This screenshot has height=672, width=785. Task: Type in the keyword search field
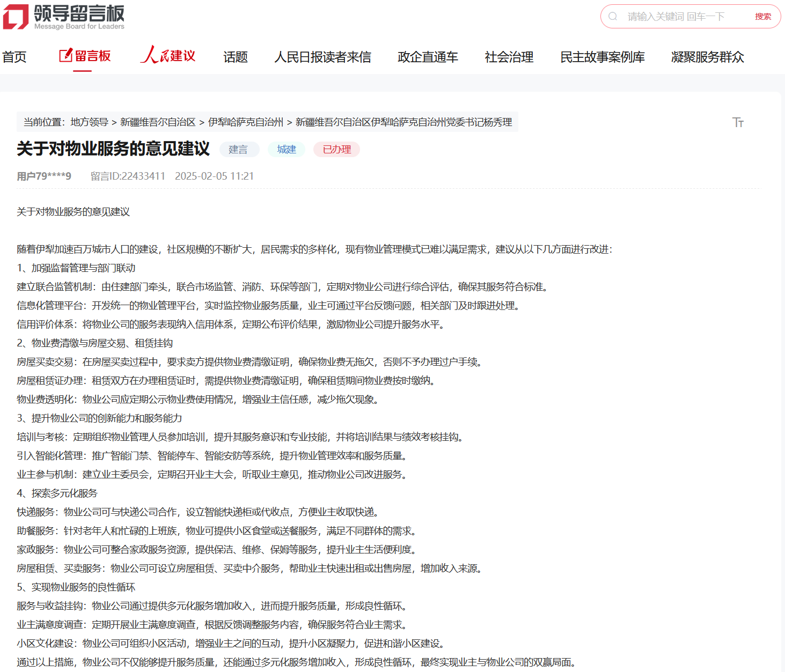point(681,17)
